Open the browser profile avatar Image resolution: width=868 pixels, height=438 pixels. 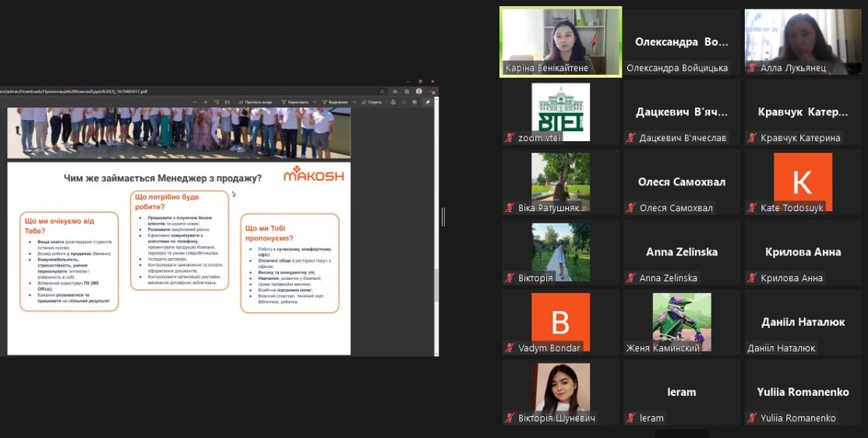coord(419,91)
